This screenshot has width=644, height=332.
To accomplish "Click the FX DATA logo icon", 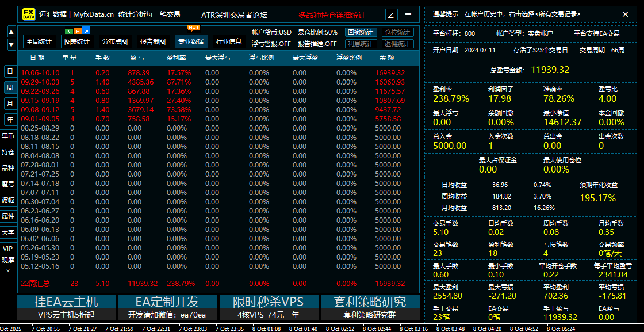I will pyautogui.click(x=28, y=15).
